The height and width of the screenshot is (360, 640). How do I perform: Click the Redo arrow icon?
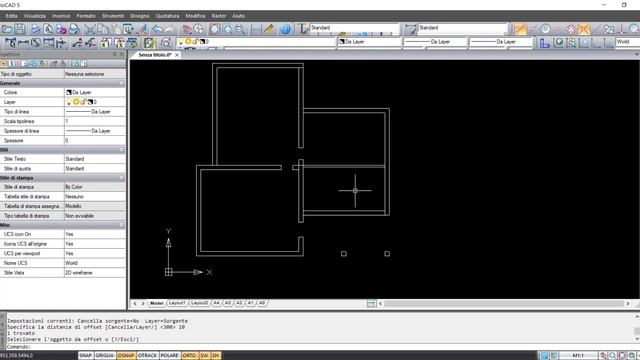169,29
